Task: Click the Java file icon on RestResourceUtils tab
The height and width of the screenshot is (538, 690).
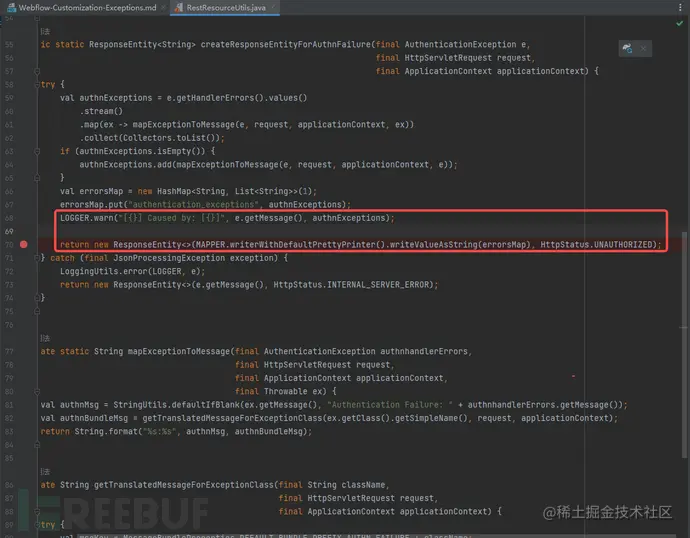Action: 178,7
